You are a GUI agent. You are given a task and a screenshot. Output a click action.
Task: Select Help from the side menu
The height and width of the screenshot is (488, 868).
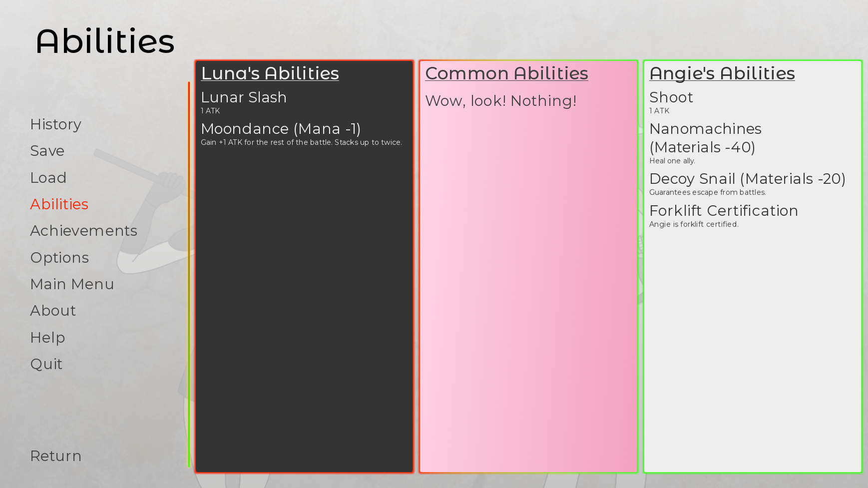[x=47, y=338]
